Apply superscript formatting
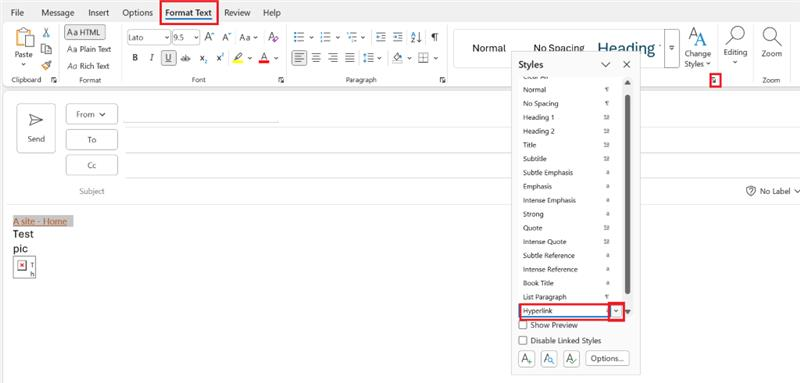 [220, 58]
